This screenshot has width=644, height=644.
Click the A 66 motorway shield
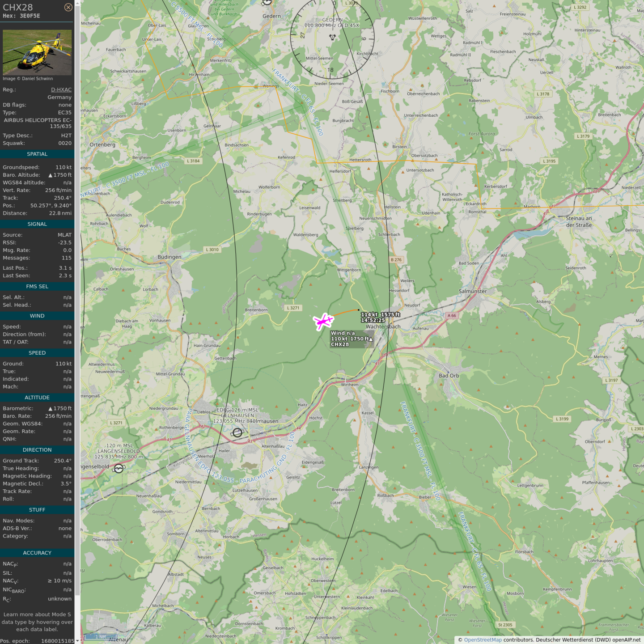[x=452, y=315]
